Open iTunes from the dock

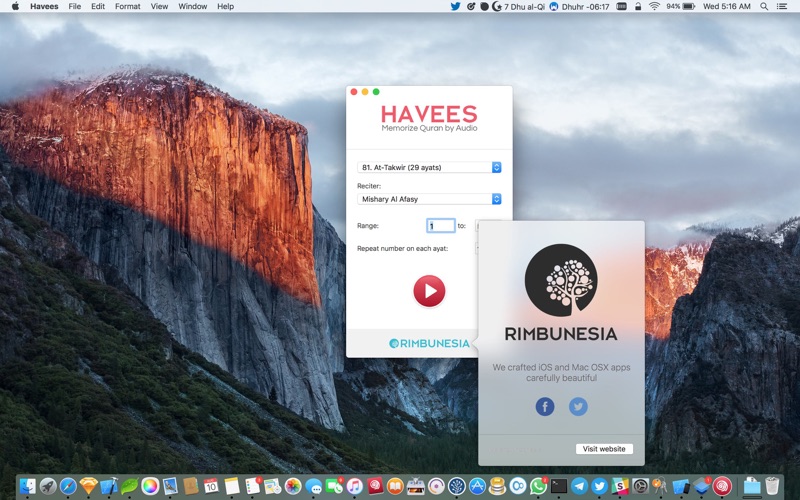click(x=355, y=486)
